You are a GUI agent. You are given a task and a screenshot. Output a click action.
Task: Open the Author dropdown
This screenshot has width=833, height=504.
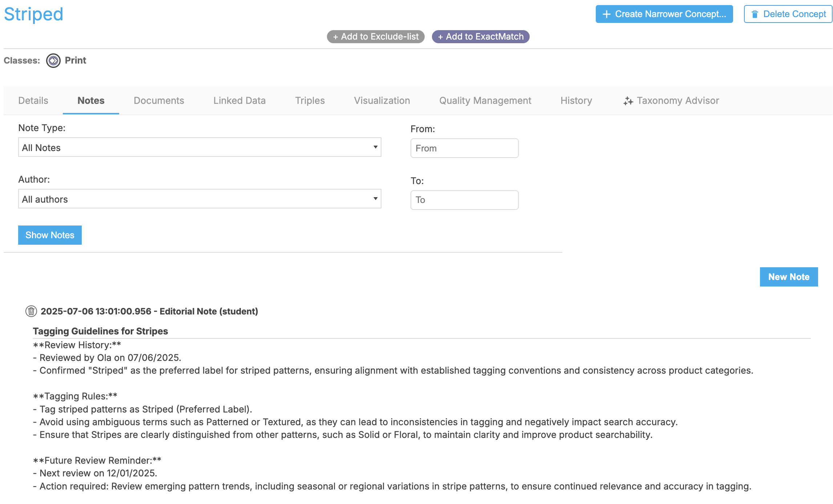point(199,199)
